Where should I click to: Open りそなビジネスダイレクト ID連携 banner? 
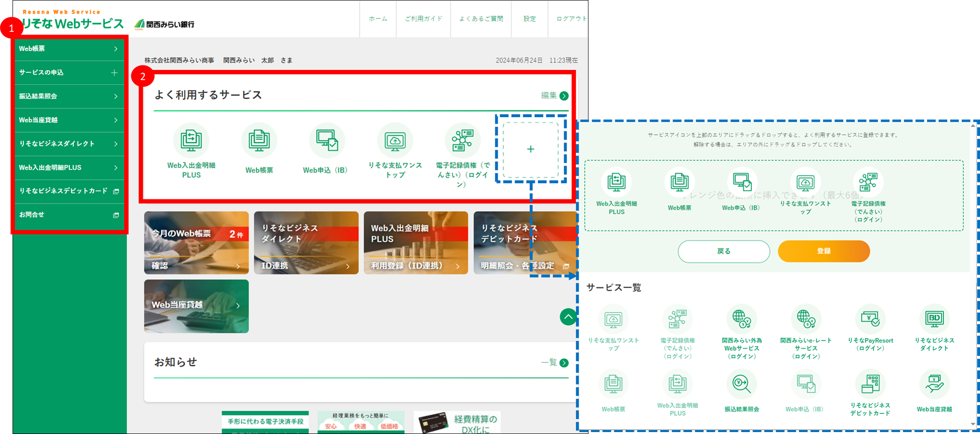306,243
